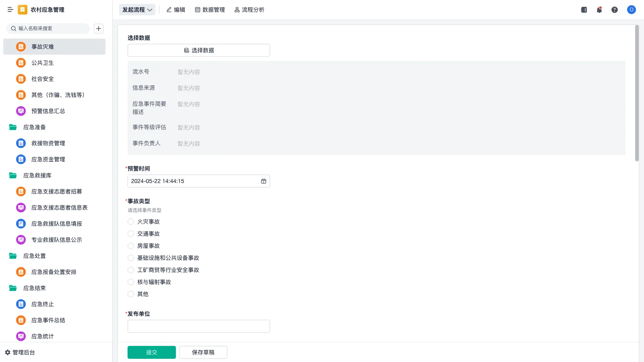Click the 提交 submit button
This screenshot has height=362, width=644.
coord(152,352)
